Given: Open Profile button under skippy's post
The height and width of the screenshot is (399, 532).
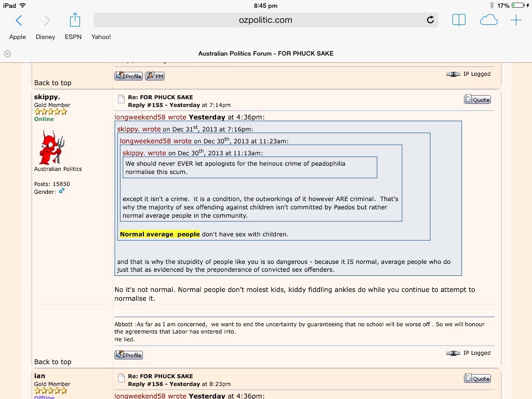Looking at the screenshot, I should (128, 355).
